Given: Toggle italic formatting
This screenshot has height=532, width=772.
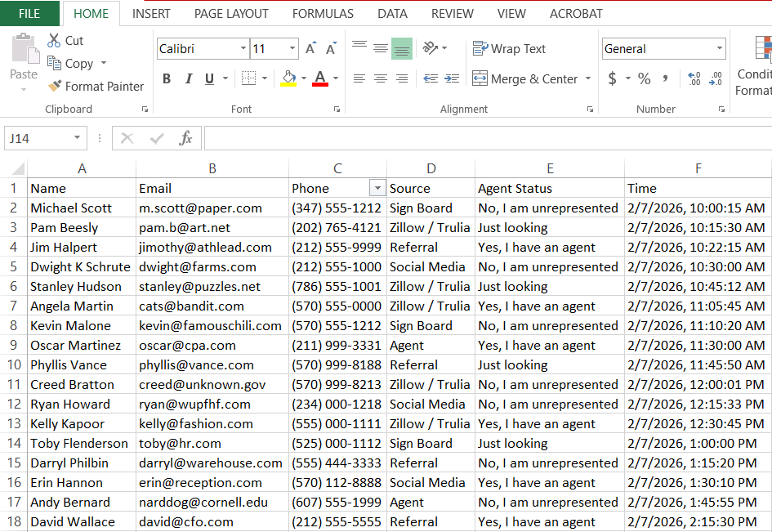Looking at the screenshot, I should point(190,78).
